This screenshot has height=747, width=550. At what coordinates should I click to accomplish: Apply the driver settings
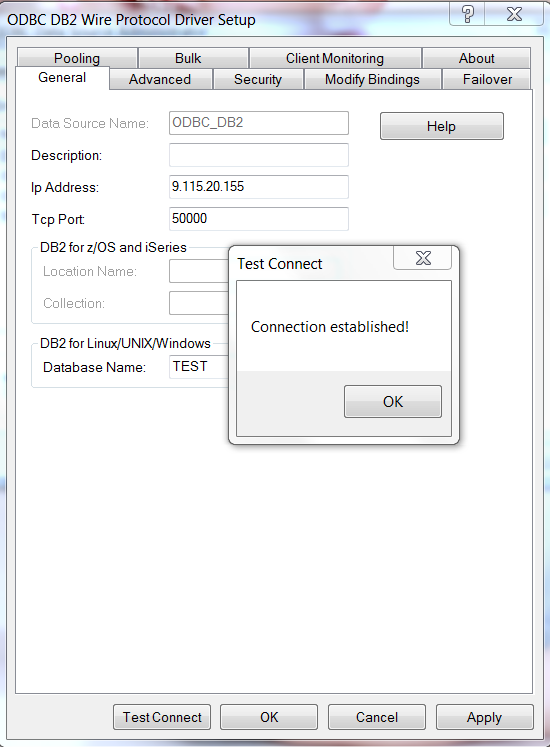[485, 717]
